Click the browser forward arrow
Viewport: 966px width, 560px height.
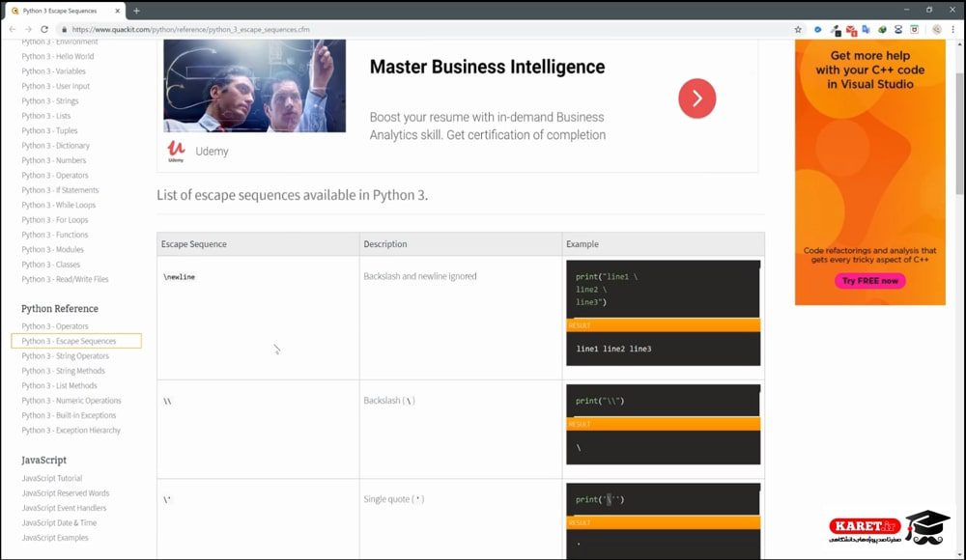tap(28, 29)
